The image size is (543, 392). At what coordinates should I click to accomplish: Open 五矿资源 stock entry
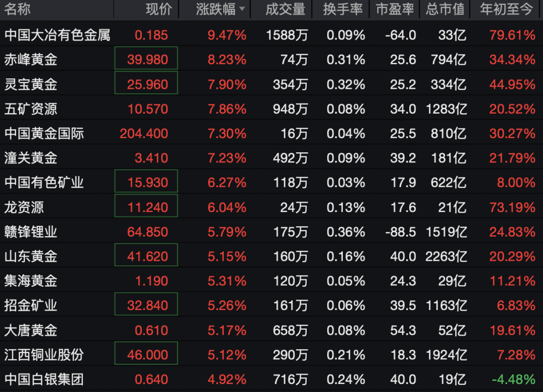point(31,109)
